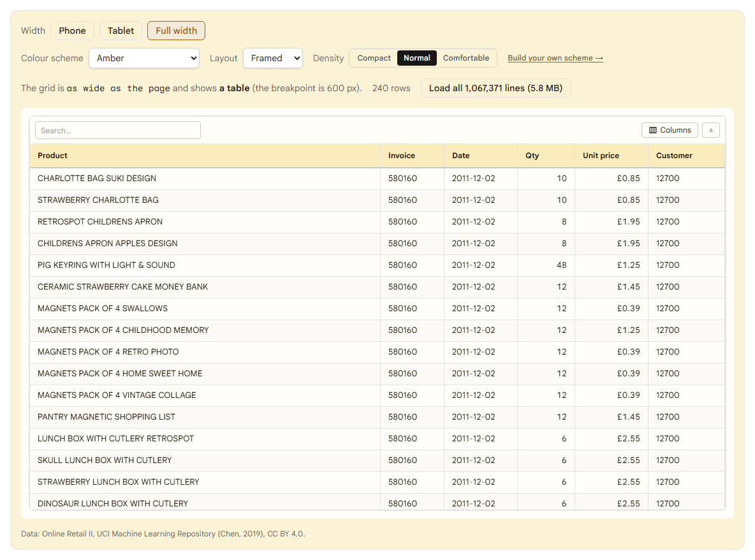The image size is (755, 560).
Task: Focus the Search input field
Action: [x=118, y=131]
